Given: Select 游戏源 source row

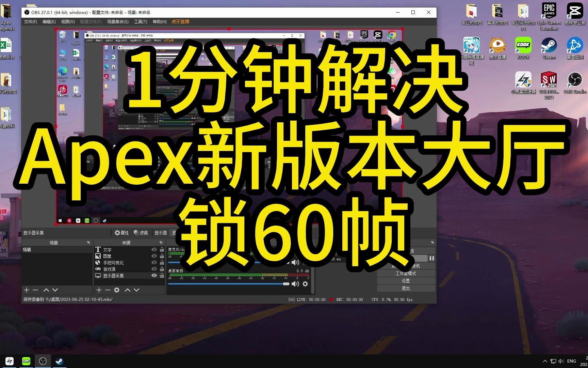Looking at the screenshot, I should pos(129,269).
